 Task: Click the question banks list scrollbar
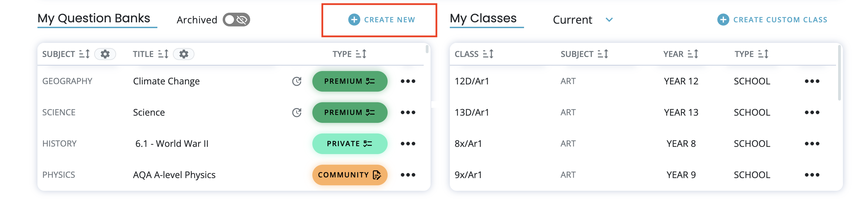click(x=427, y=49)
